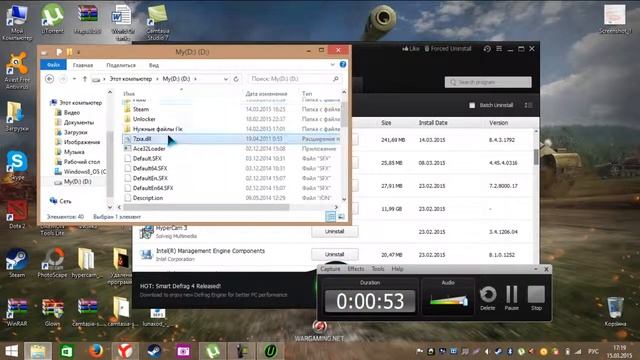Open Effects menu in recorder

pos(356,269)
